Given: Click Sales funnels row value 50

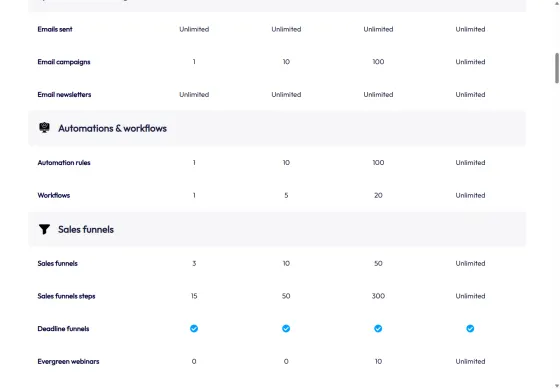Looking at the screenshot, I should (378, 264).
